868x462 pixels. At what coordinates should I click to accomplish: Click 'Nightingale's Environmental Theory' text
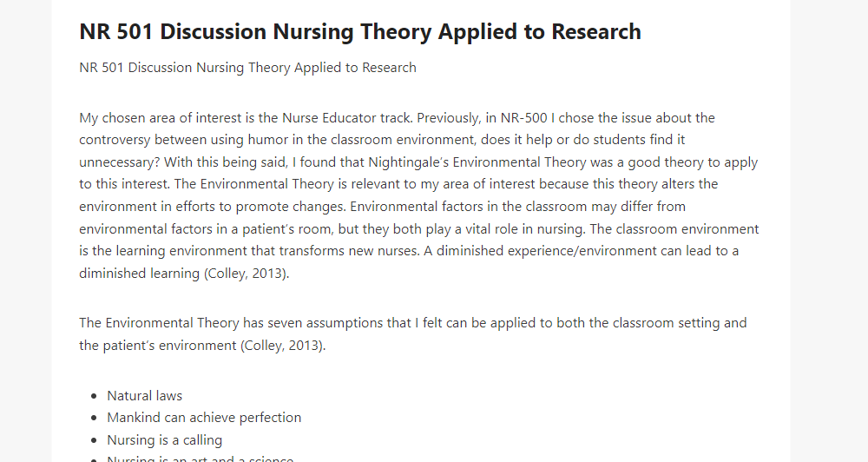[x=477, y=162]
